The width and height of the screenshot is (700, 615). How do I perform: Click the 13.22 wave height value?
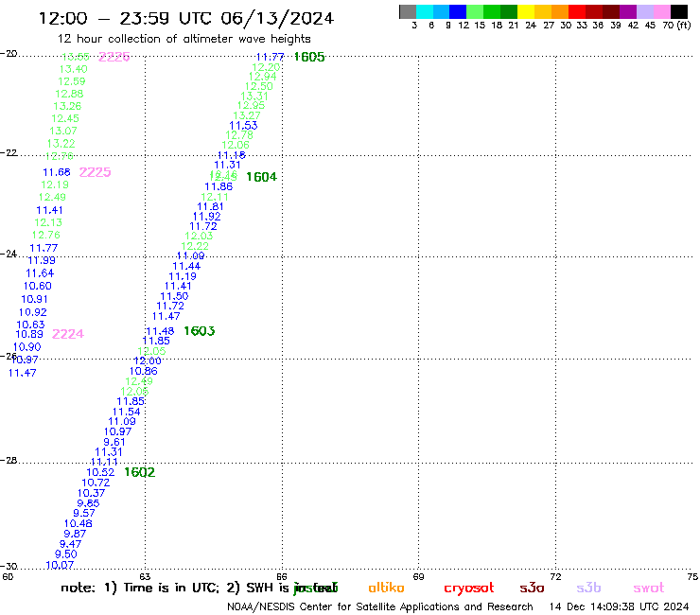click(61, 144)
